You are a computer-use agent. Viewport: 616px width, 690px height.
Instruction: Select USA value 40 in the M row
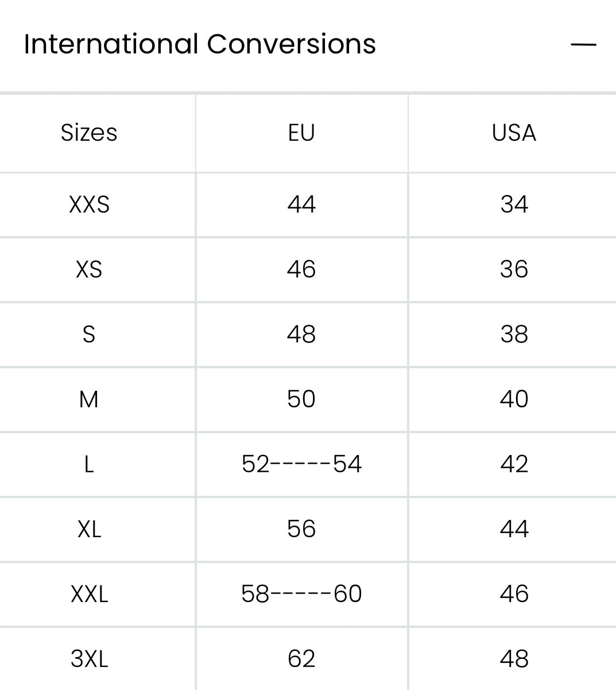tap(514, 399)
